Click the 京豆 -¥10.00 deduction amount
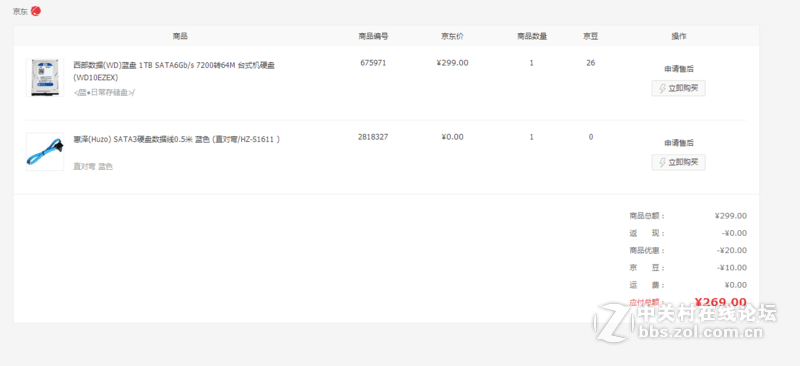This screenshot has height=366, width=800. [x=732, y=267]
